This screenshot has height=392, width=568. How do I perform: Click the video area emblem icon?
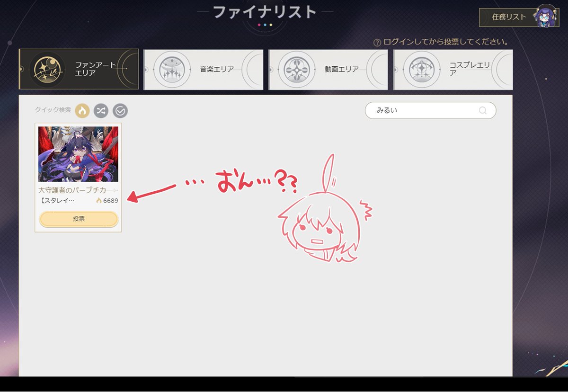pyautogui.click(x=297, y=69)
